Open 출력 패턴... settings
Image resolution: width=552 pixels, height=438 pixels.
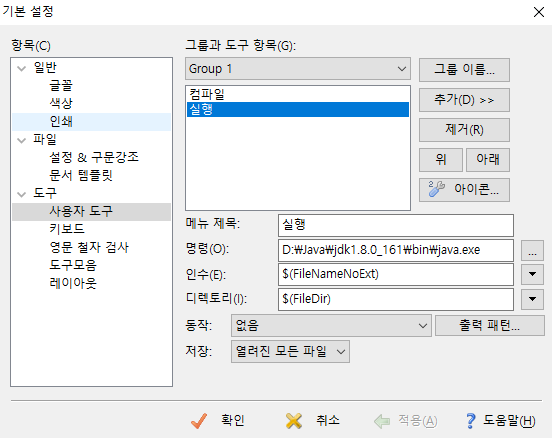490,325
